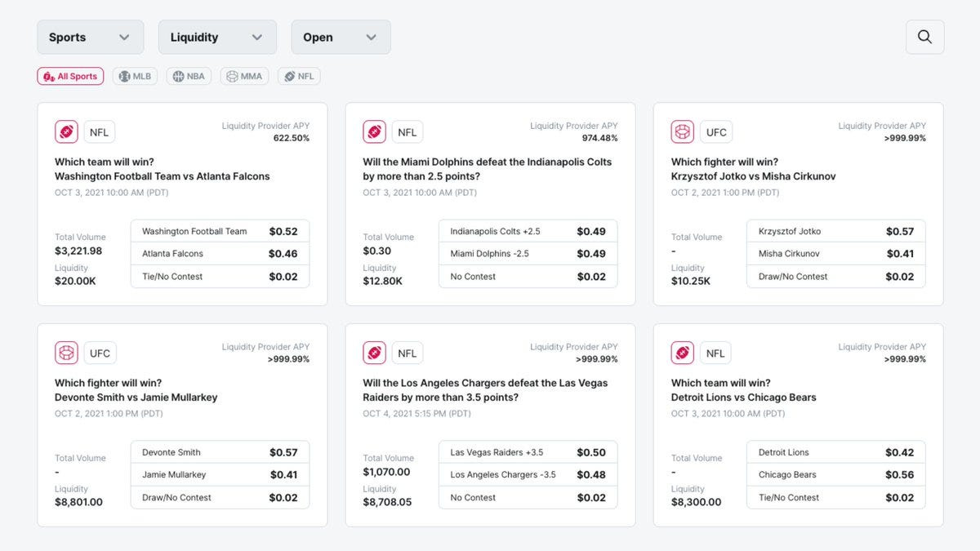
Task: Pick Atlanta Falcons at $0.46
Action: click(x=220, y=254)
